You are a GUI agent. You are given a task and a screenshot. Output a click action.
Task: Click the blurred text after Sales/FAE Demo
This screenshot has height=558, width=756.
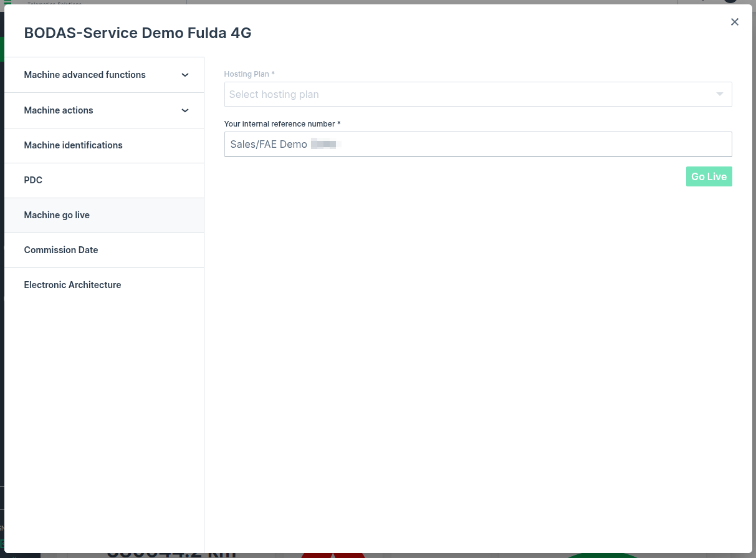tap(324, 144)
